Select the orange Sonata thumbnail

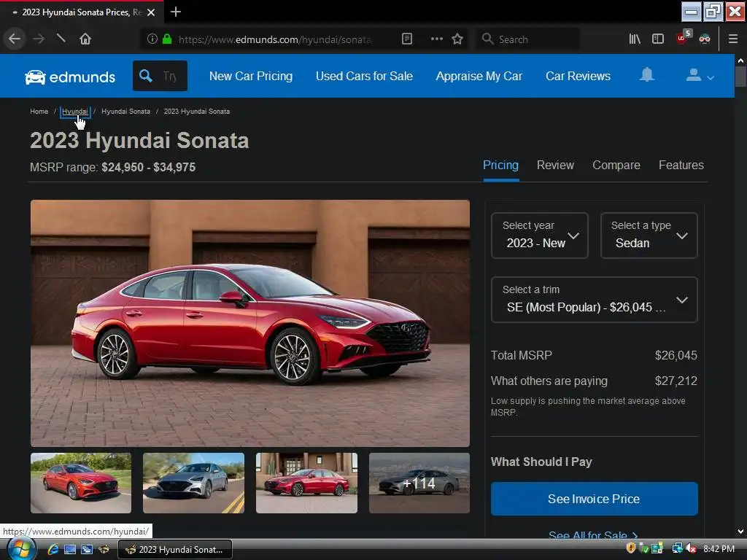(81, 483)
